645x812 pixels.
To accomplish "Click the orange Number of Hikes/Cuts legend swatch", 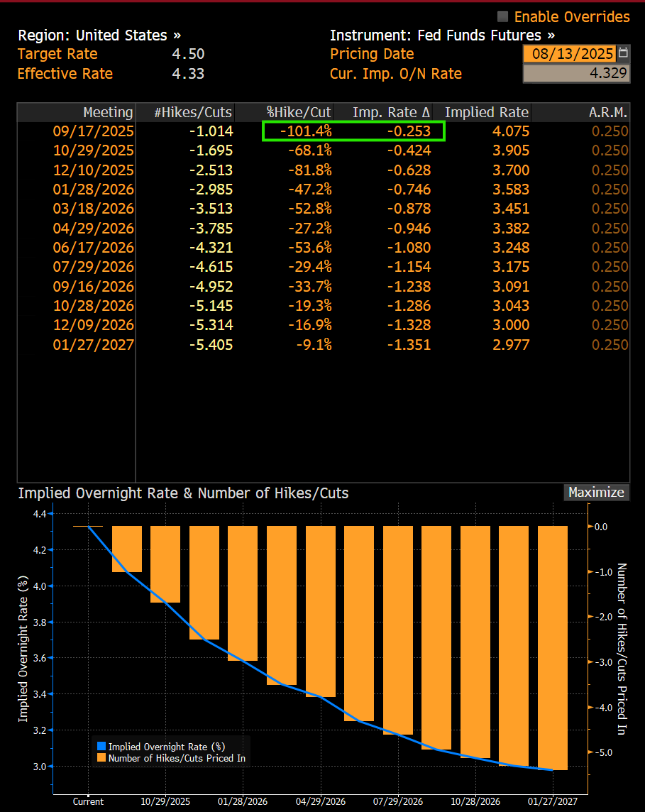I will tap(101, 757).
